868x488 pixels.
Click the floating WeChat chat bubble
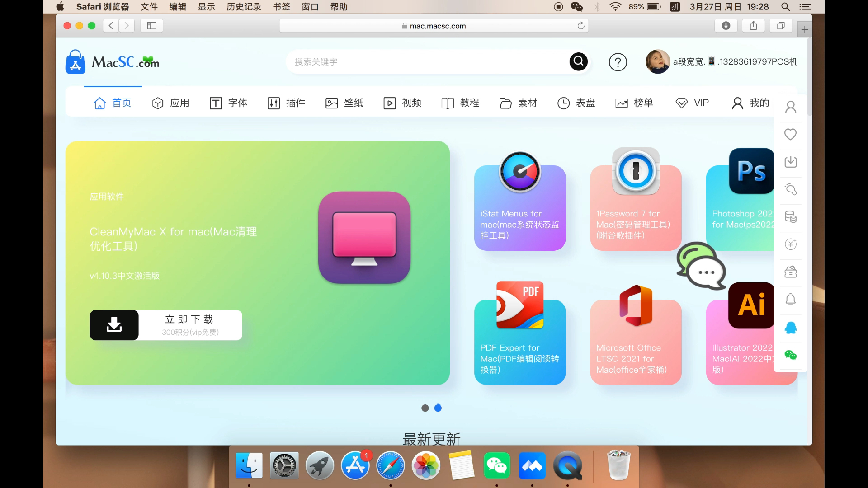701,266
